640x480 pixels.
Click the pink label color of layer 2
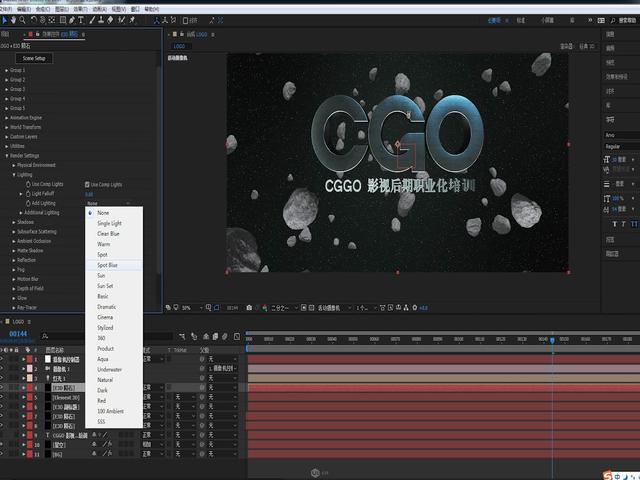(x=29, y=369)
